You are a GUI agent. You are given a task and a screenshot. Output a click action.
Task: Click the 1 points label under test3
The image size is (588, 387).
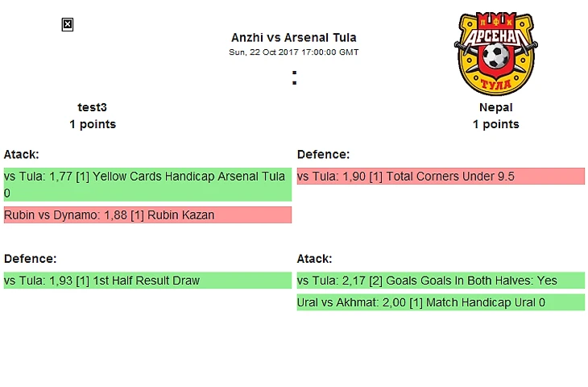click(92, 124)
